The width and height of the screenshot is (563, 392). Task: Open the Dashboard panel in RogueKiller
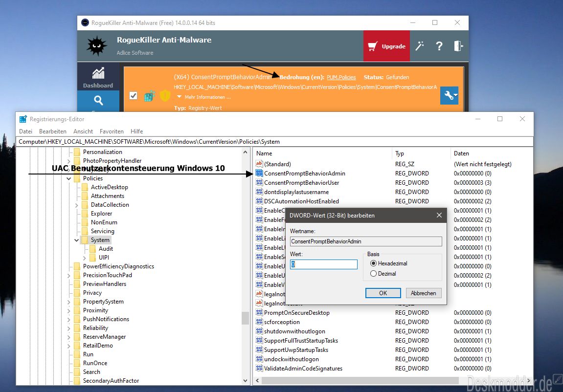[98, 77]
